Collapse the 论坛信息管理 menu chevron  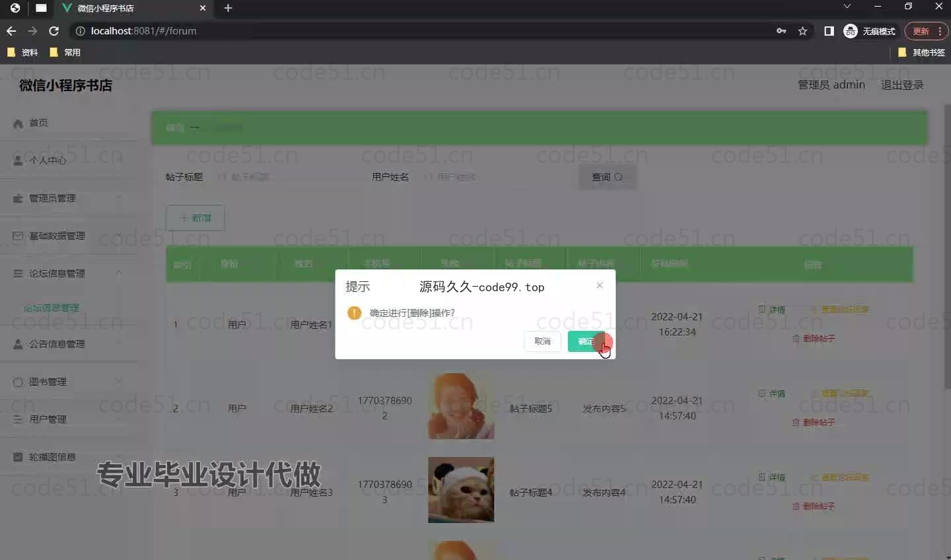pos(119,273)
